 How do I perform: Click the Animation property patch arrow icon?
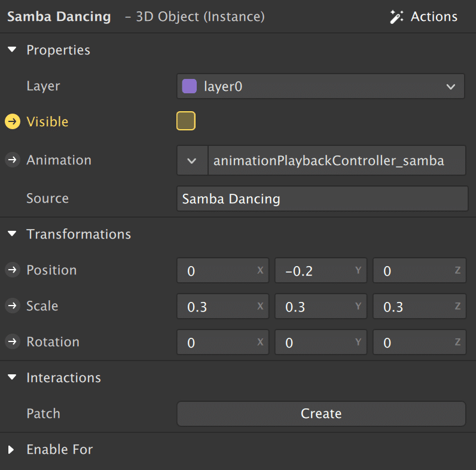12,160
